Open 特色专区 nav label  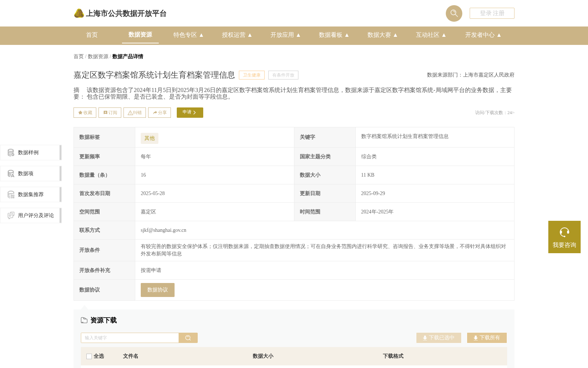pos(185,35)
